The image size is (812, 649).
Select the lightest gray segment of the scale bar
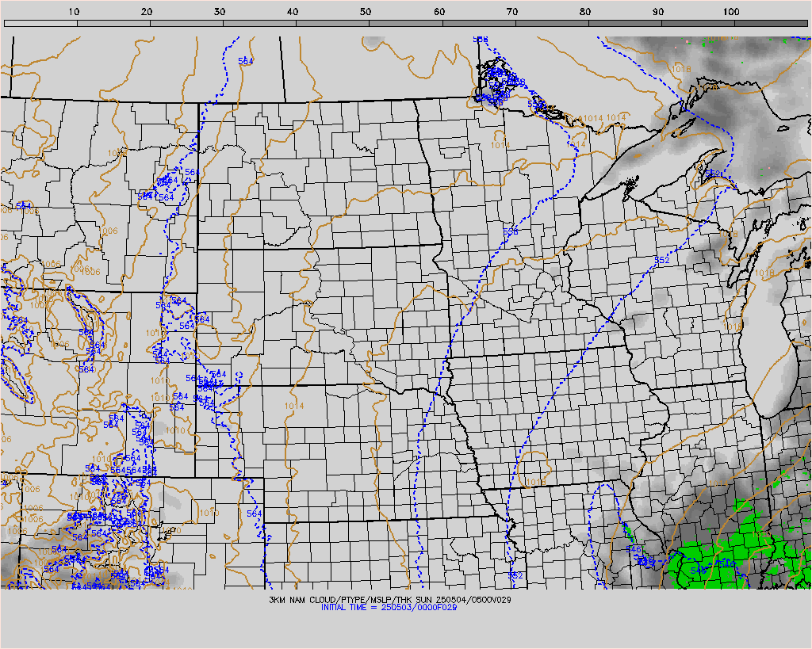tap(41, 23)
